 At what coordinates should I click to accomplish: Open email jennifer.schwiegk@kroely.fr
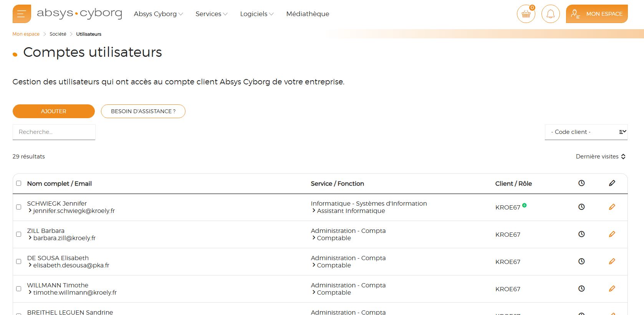pos(74,211)
